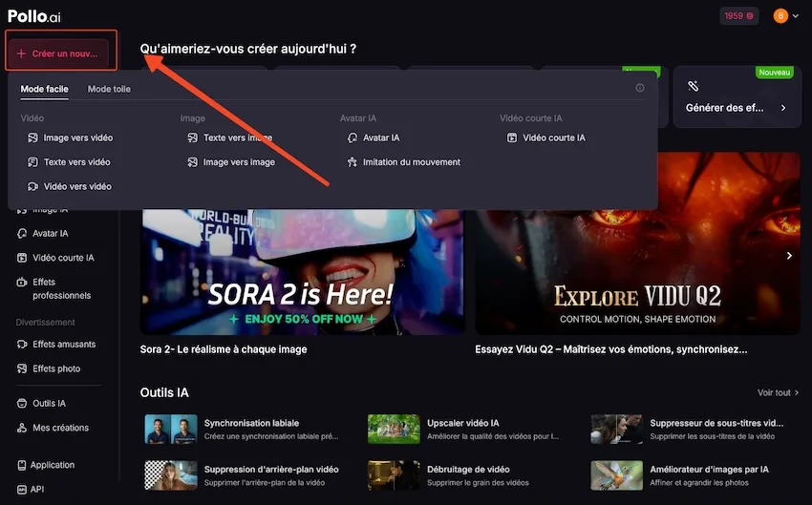
Task: Click the Avatar IA icon in sidebar
Action: click(22, 234)
